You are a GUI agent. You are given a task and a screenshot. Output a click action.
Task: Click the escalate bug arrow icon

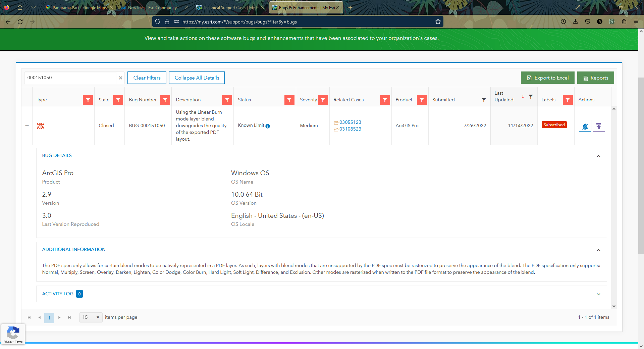tap(599, 126)
